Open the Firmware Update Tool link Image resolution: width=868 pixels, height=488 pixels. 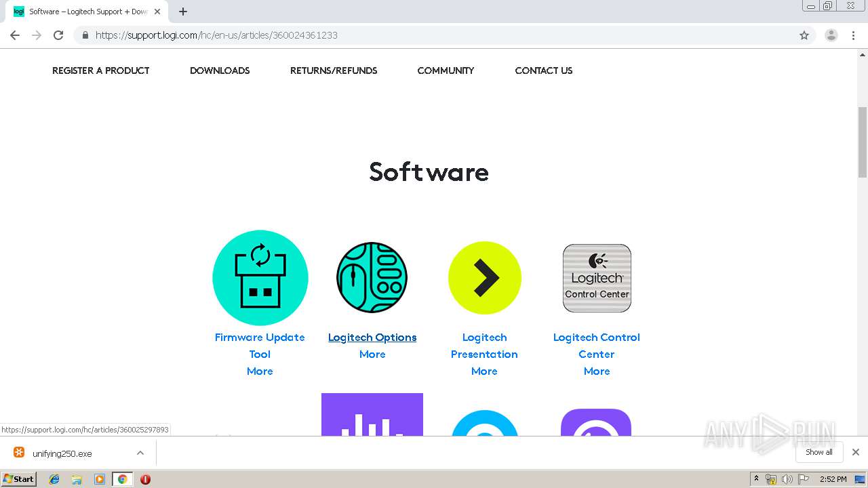(260, 346)
